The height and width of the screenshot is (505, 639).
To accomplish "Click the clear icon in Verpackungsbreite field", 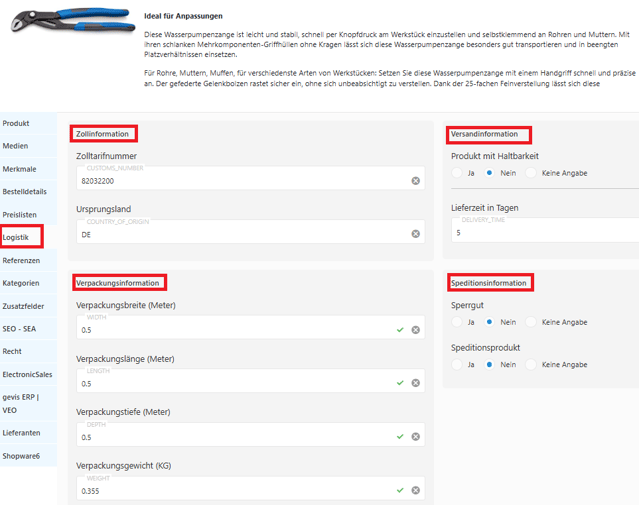I will pyautogui.click(x=415, y=329).
